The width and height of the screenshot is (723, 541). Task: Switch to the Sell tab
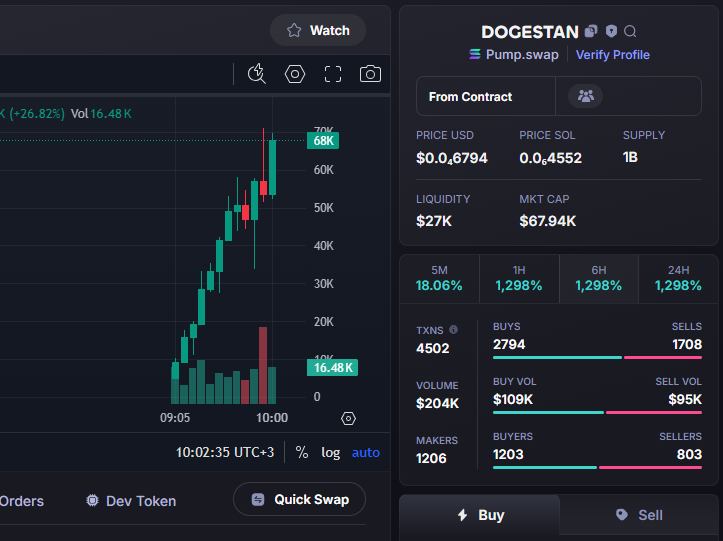pyautogui.click(x=639, y=515)
